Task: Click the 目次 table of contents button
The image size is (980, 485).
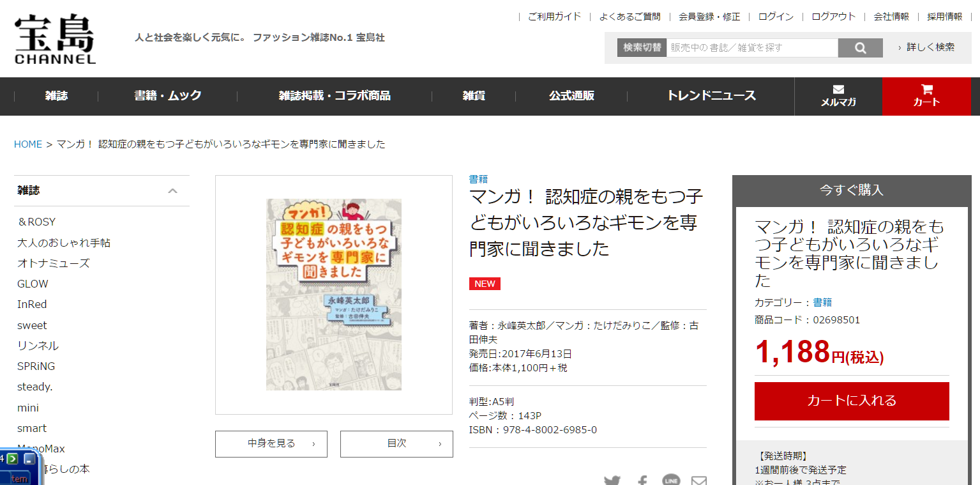Action: (x=396, y=443)
